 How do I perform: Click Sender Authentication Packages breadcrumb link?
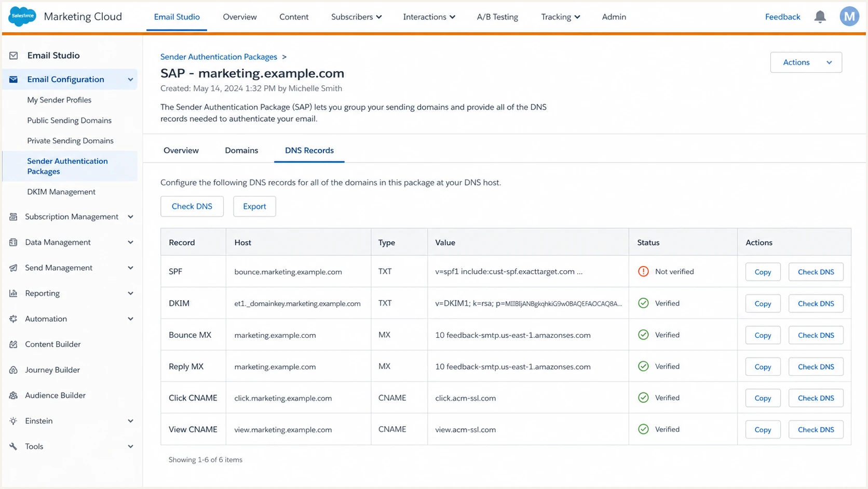pos(219,57)
